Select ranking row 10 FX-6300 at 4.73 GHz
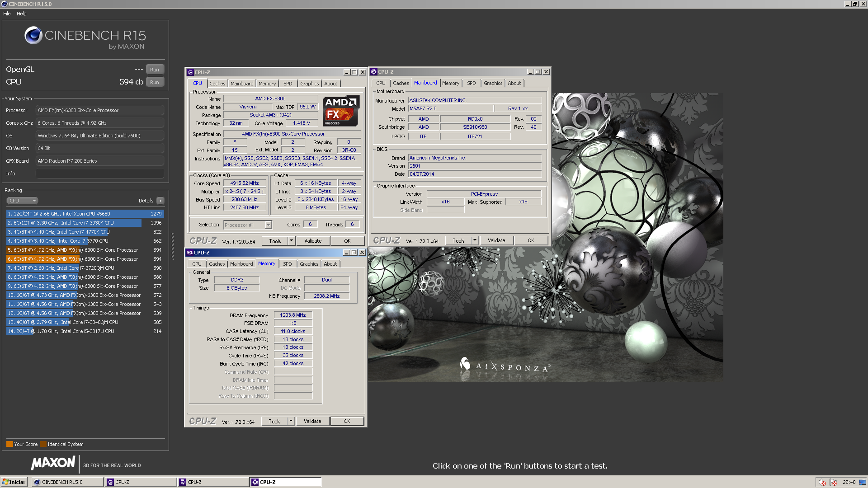 coord(85,295)
